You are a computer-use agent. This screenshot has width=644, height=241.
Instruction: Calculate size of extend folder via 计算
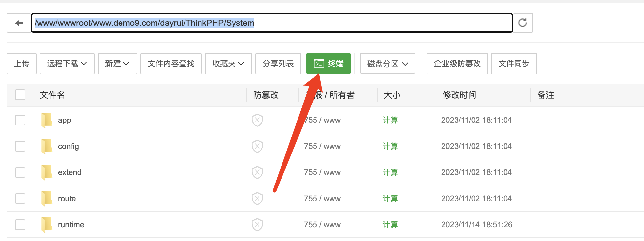390,172
